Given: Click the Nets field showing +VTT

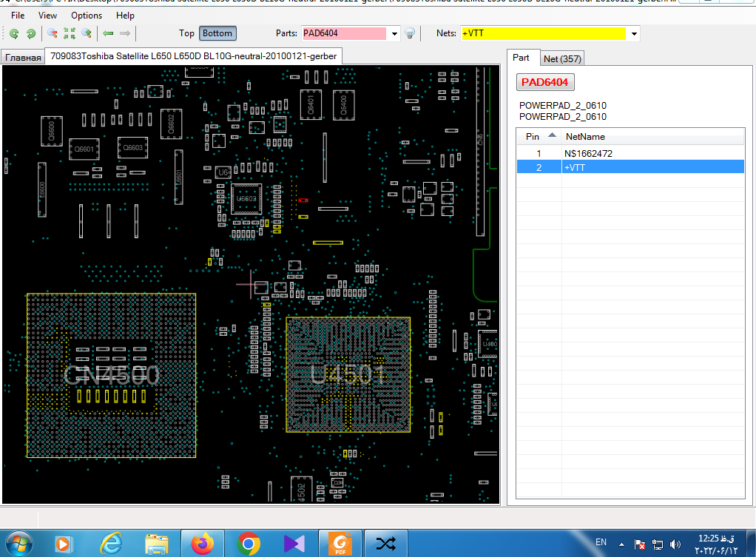Looking at the screenshot, I should pyautogui.click(x=544, y=33).
